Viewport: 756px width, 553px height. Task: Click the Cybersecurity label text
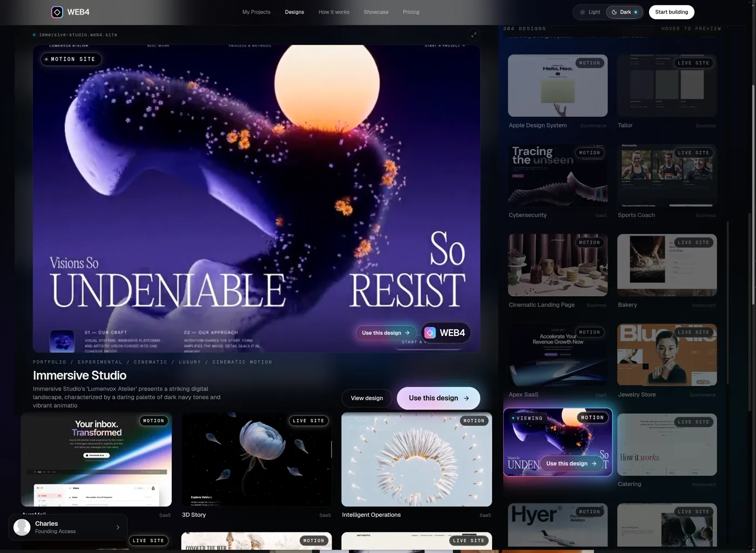click(x=528, y=215)
